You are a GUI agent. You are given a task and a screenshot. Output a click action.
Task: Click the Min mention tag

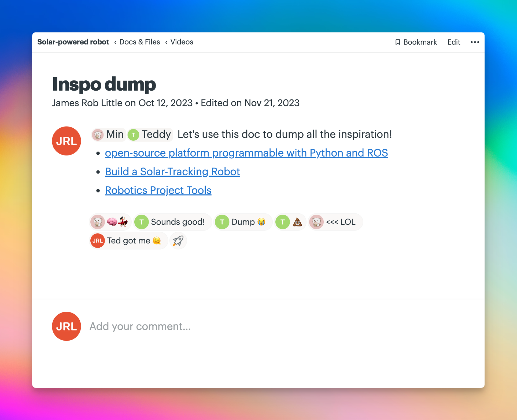pos(108,135)
